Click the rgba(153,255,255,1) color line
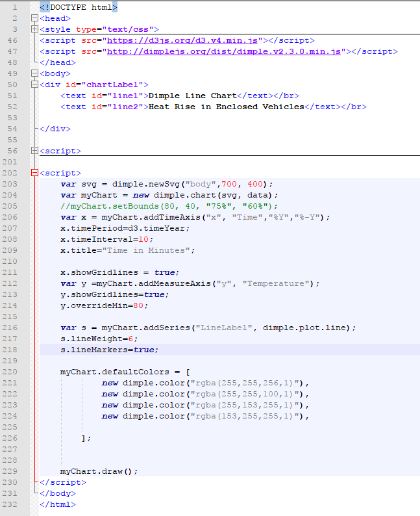The width and height of the screenshot is (420, 516). click(205, 416)
